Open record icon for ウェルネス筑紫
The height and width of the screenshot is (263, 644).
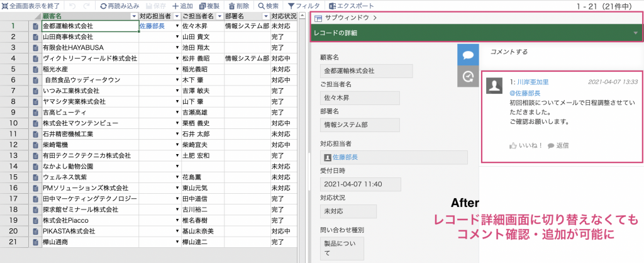click(35, 177)
